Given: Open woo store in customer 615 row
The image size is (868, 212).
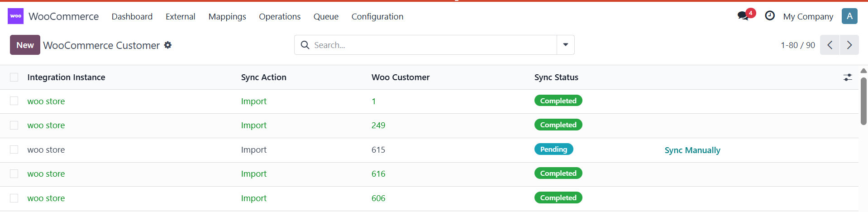Looking at the screenshot, I should click(x=46, y=149).
